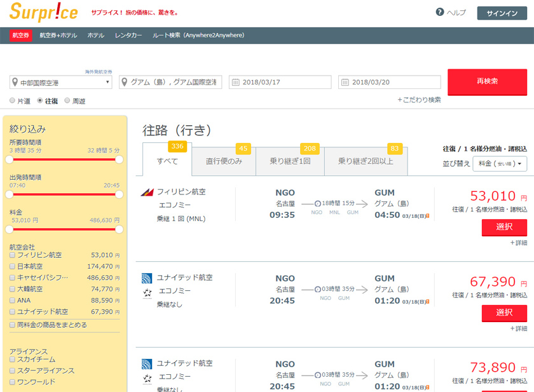
Task: Check スターアライアンス alliance filter
Action: pyautogui.click(x=12, y=370)
